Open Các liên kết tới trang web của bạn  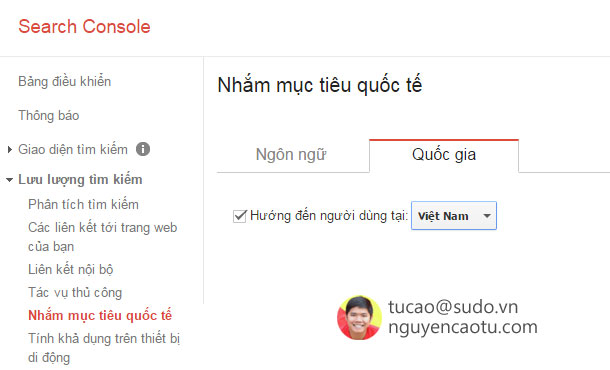[x=103, y=237]
